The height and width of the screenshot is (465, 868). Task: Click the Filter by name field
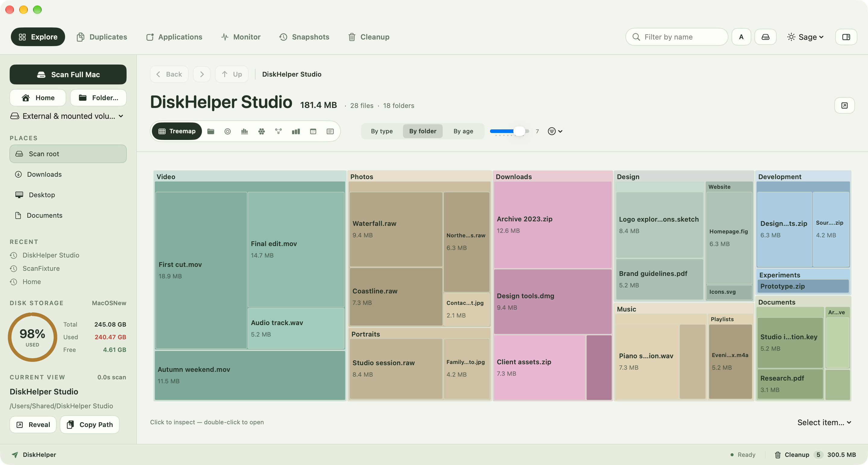tap(677, 37)
